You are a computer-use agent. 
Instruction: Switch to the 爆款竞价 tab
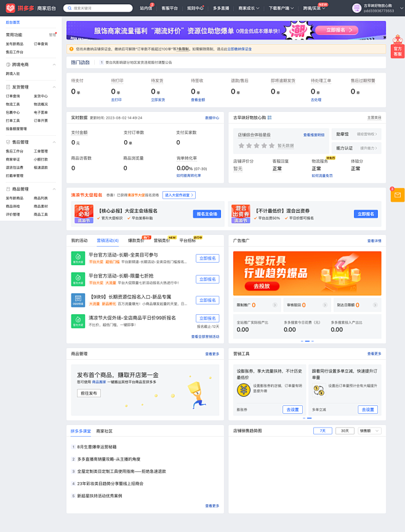coord(136,240)
